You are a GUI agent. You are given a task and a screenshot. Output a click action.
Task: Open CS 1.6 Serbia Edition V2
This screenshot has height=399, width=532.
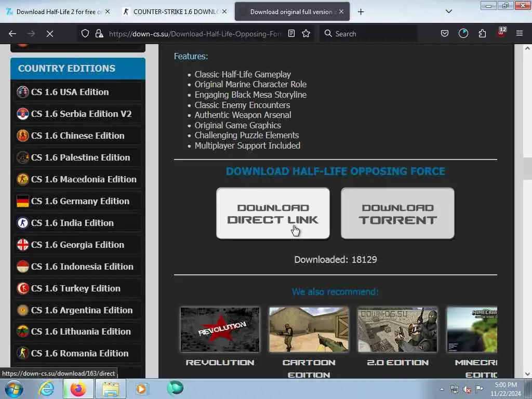point(78,114)
